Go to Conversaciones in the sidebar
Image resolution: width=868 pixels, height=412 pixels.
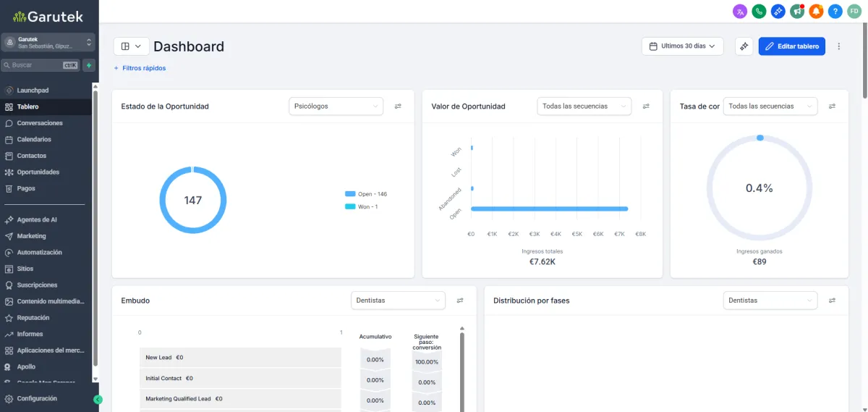39,123
